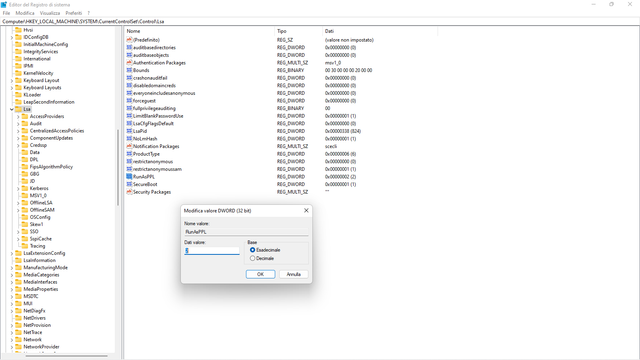
Task: Select the Decimale base radio button
Action: tap(253, 258)
